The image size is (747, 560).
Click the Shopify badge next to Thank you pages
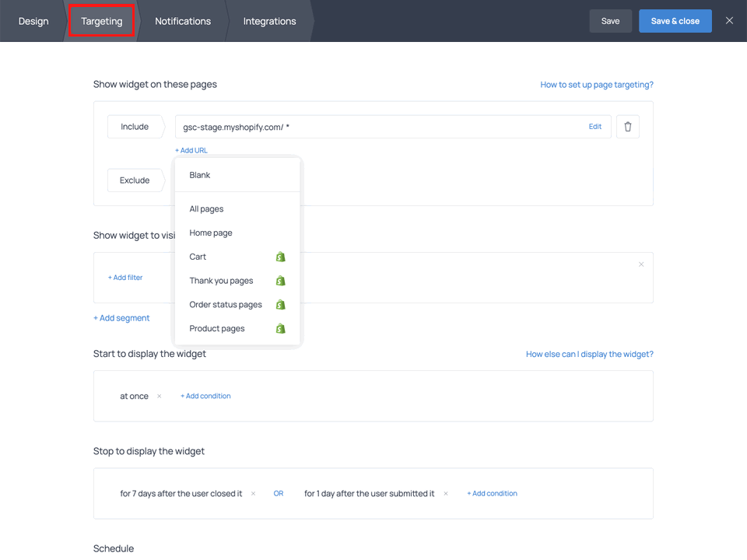(x=281, y=281)
